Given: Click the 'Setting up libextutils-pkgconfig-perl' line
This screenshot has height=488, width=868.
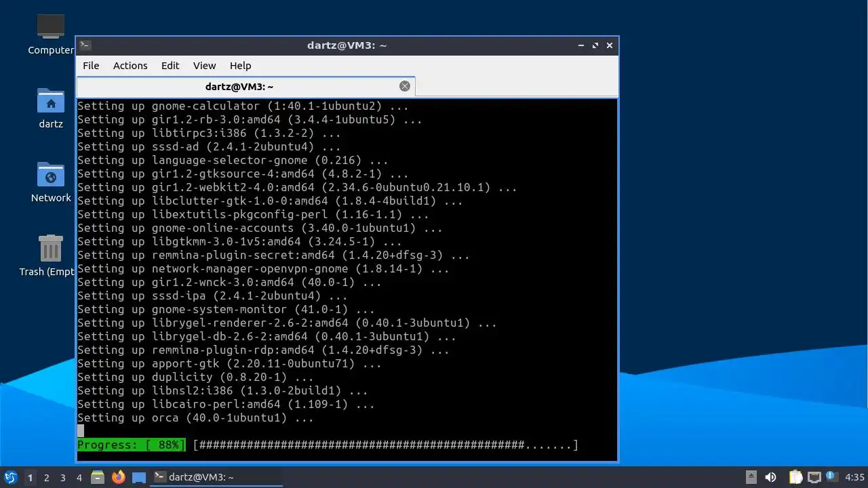Looking at the screenshot, I should (x=253, y=214).
